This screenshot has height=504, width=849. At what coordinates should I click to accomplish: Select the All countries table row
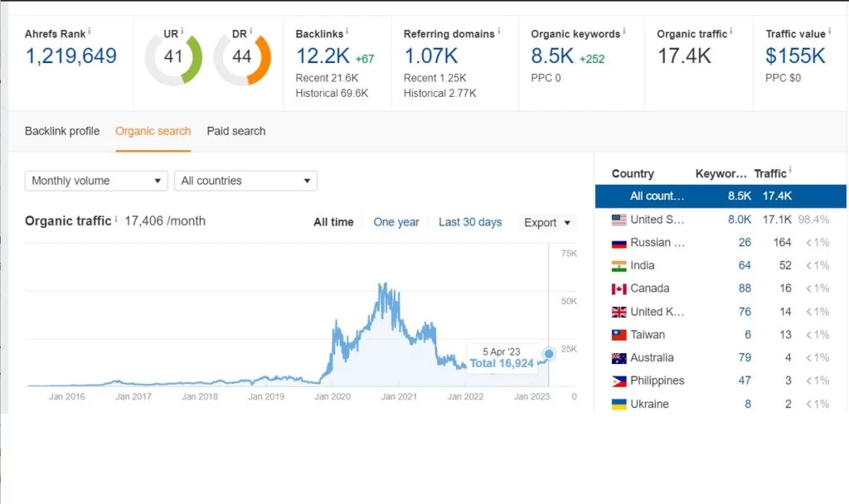click(x=720, y=196)
